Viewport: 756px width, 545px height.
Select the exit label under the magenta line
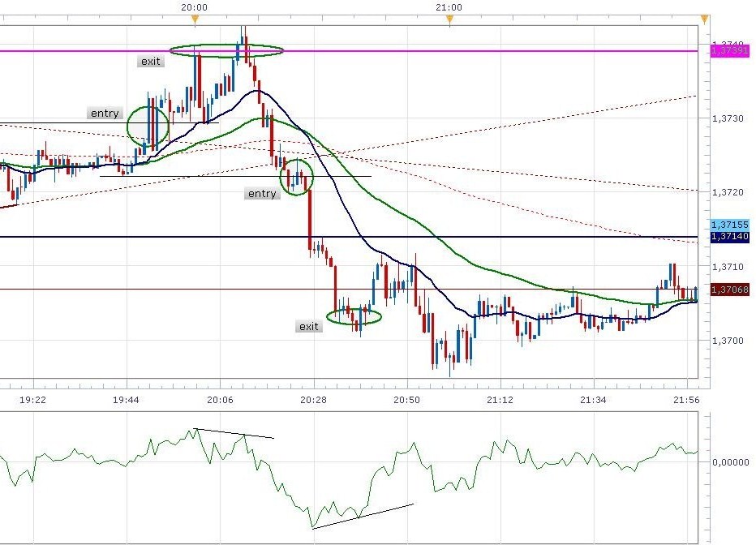tap(150, 61)
